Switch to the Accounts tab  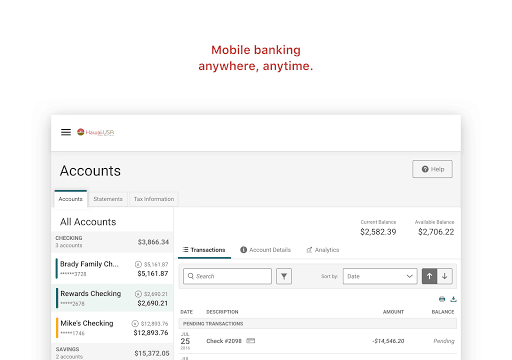coord(71,199)
